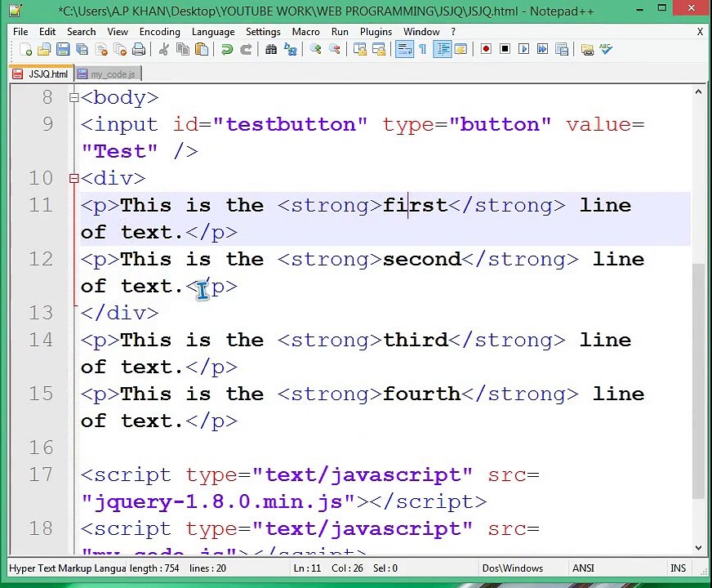
Task: Switch to the my_code.js tab
Action: 108,74
